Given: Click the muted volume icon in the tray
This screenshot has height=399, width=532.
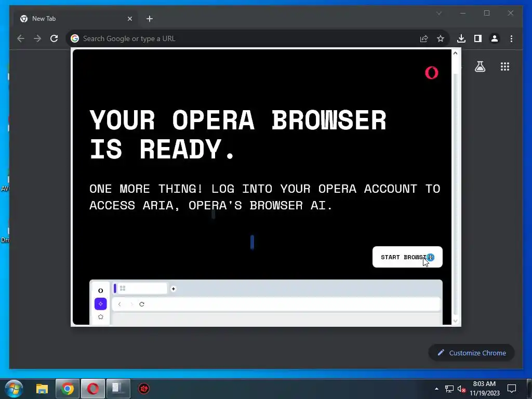Looking at the screenshot, I should pos(461,389).
